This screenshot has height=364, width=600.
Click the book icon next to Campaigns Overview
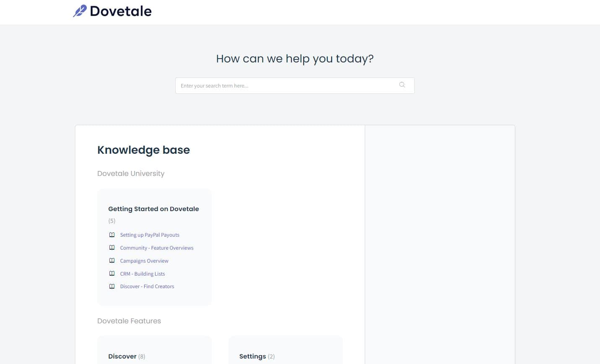[112, 260]
